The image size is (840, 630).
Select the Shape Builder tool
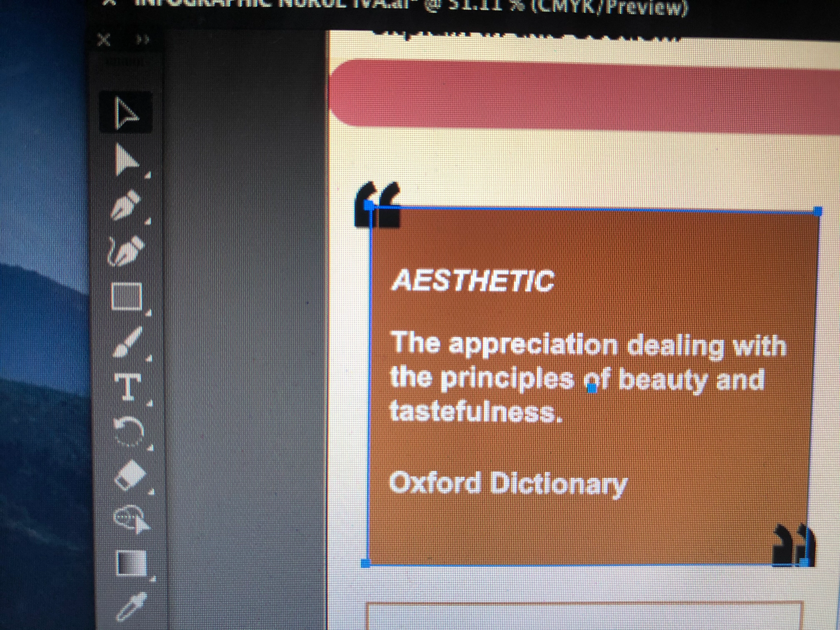(x=131, y=520)
